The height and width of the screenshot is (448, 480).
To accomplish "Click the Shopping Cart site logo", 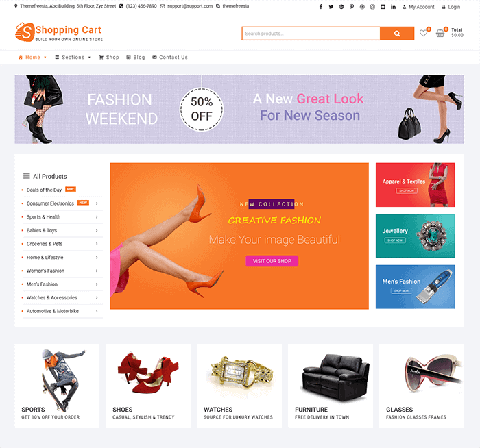I will [x=59, y=32].
